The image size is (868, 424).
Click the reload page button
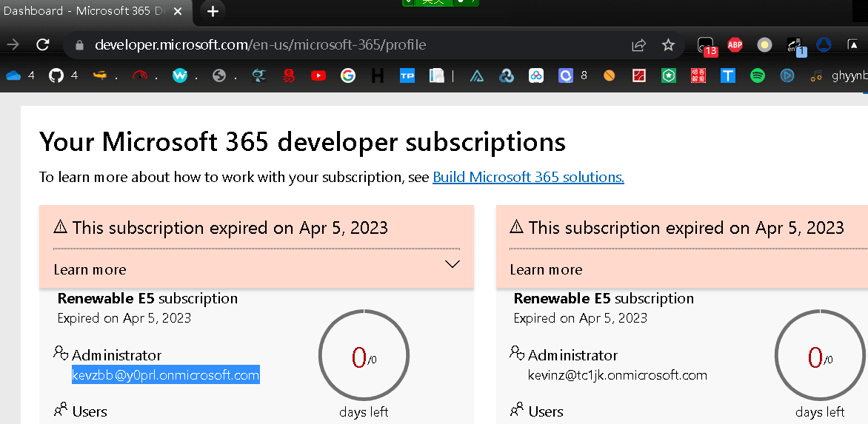43,45
